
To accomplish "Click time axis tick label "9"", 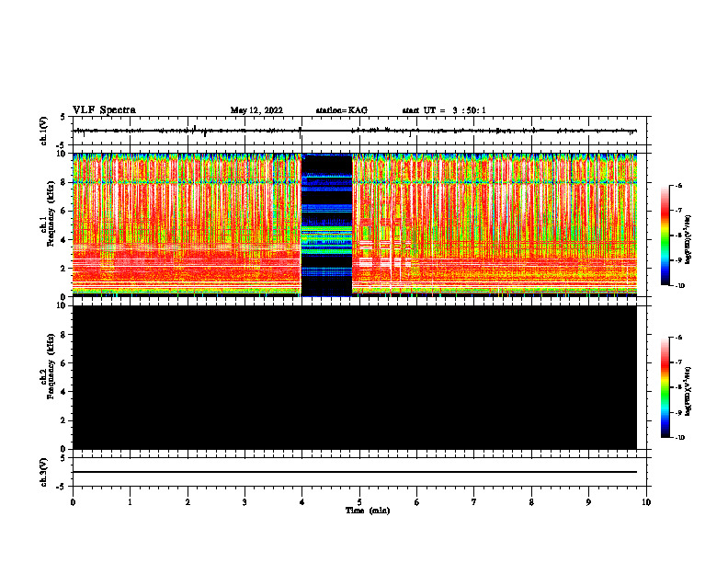I will 588,502.
